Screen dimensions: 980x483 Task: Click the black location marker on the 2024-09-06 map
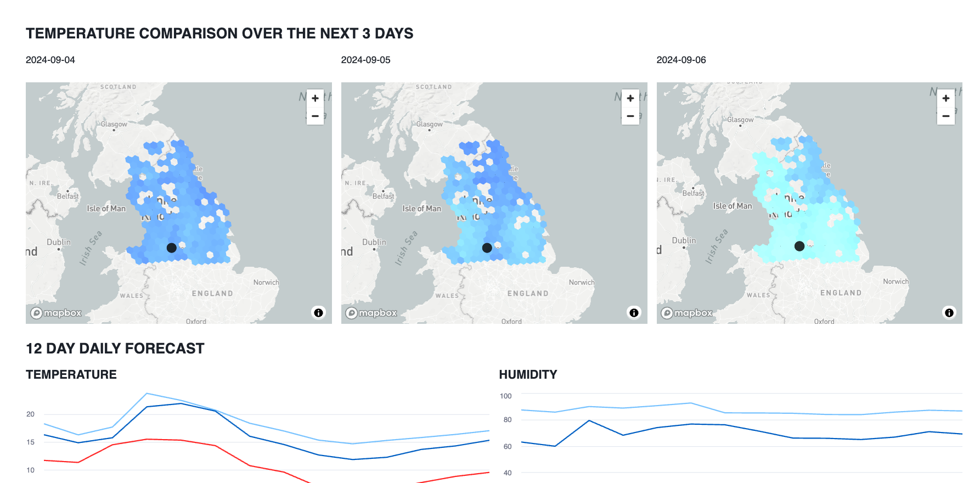click(799, 246)
